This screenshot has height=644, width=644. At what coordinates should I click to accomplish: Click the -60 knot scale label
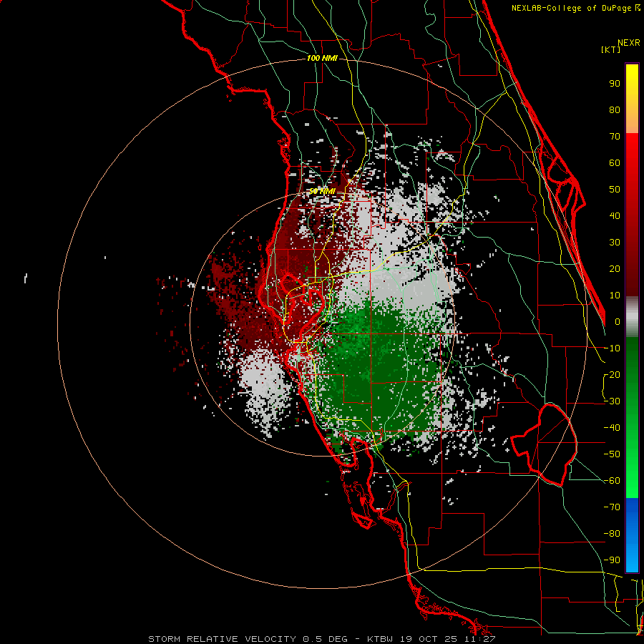(612, 481)
